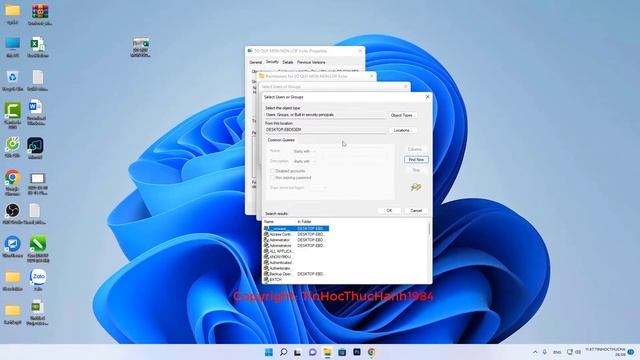Open the WinRAR archive on the desktop
The width and height of the screenshot is (640, 360).
point(40,14)
